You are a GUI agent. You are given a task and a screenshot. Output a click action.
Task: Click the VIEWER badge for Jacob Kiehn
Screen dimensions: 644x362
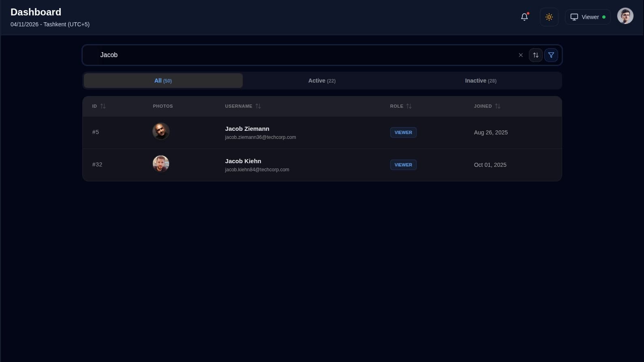[x=403, y=165]
